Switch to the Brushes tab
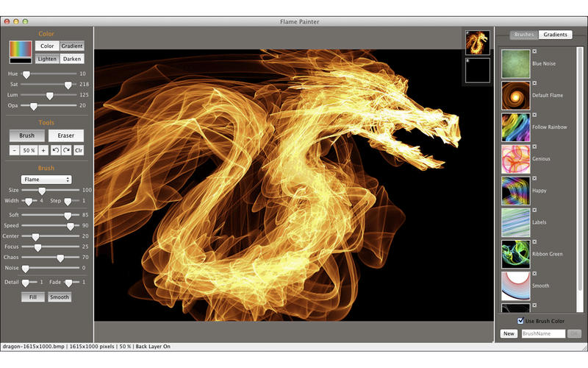 coord(523,35)
